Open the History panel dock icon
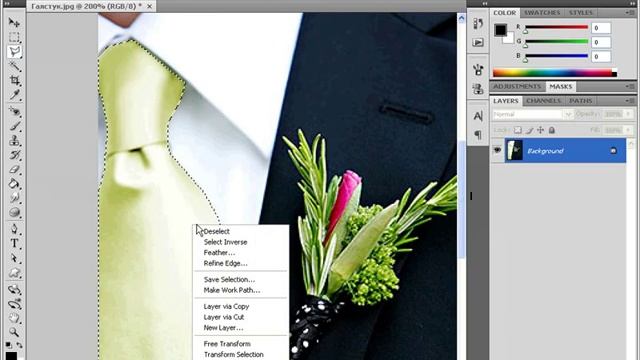The height and width of the screenshot is (360, 640). [x=478, y=24]
